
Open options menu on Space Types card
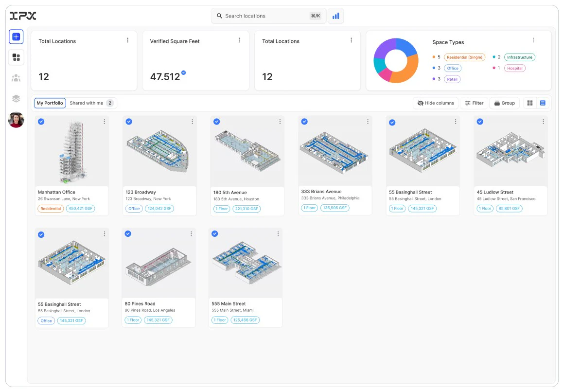533,40
